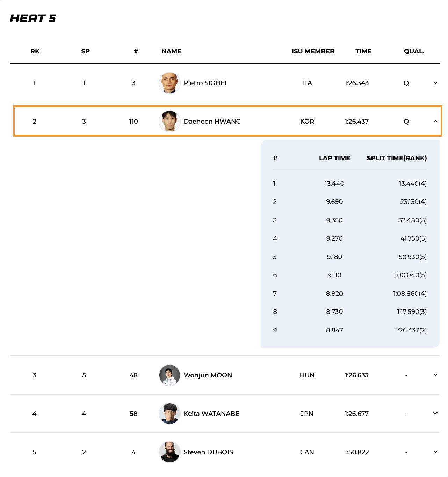Screen dimensions: 448x477
Task: Click the LAP TIME column header
Action: (x=334, y=158)
